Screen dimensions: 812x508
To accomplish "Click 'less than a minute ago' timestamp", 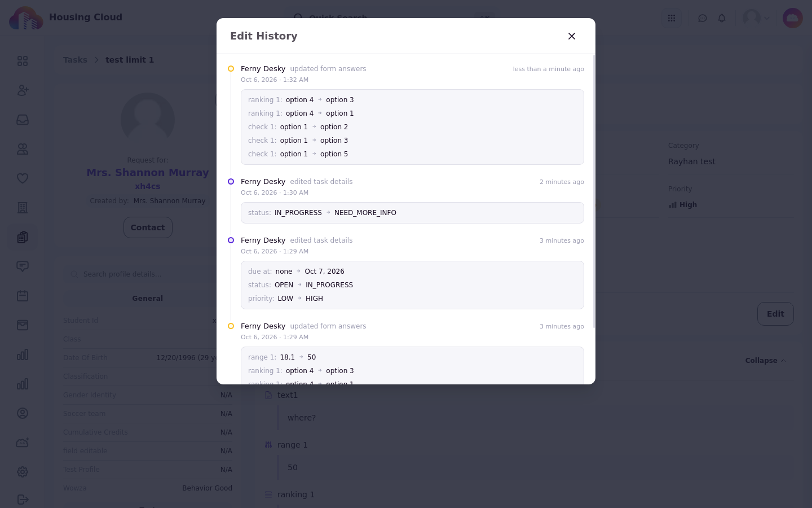I will click(x=548, y=69).
